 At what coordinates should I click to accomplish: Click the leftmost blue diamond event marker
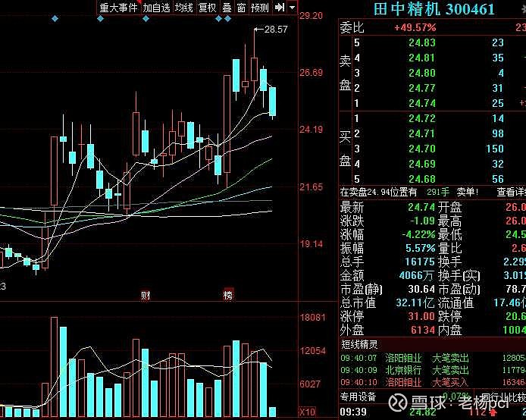[x=55, y=18]
